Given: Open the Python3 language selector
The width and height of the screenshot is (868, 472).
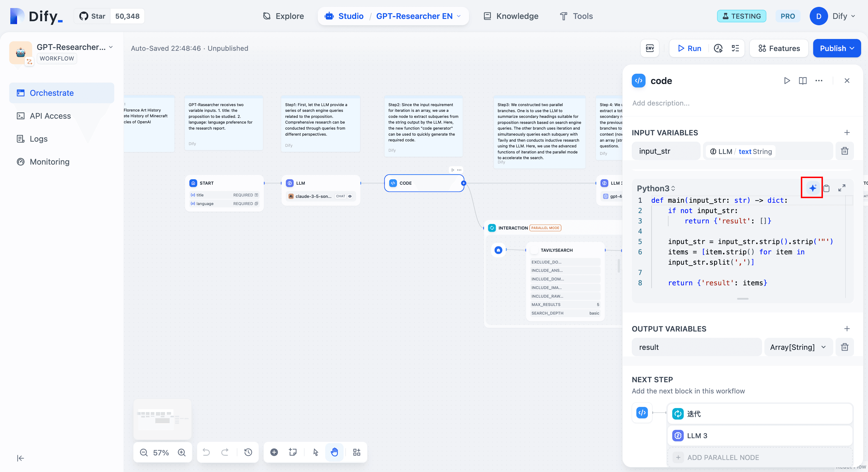Looking at the screenshot, I should [x=656, y=188].
